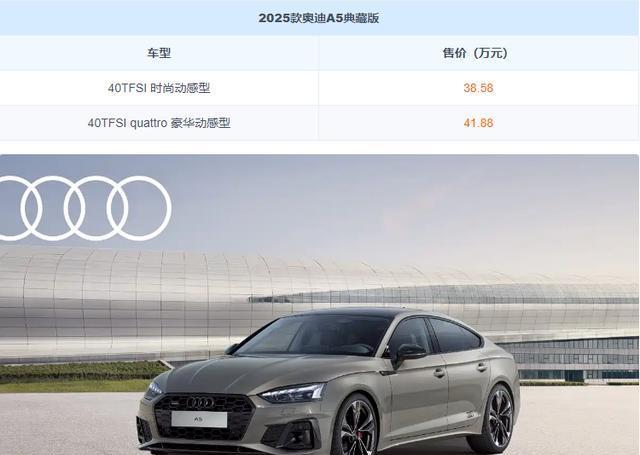Select the 40TFSI 时尚动感型 row
This screenshot has width=640, height=455.
[x=320, y=88]
